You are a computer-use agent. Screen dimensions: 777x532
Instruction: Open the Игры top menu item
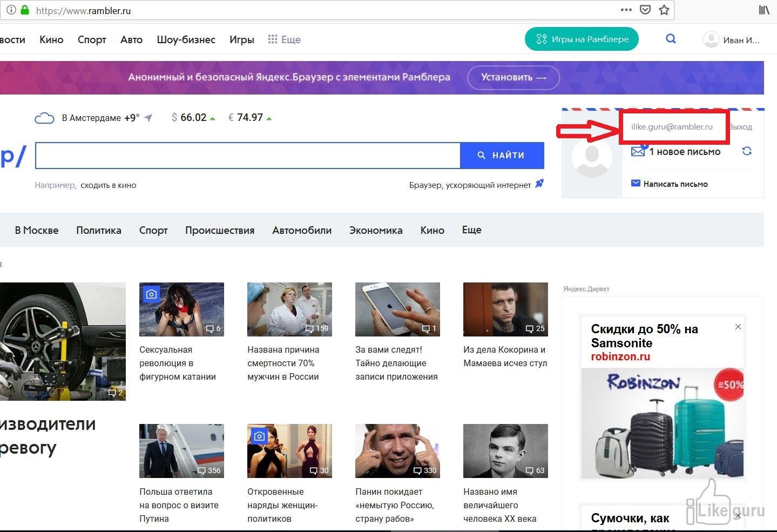click(x=242, y=39)
